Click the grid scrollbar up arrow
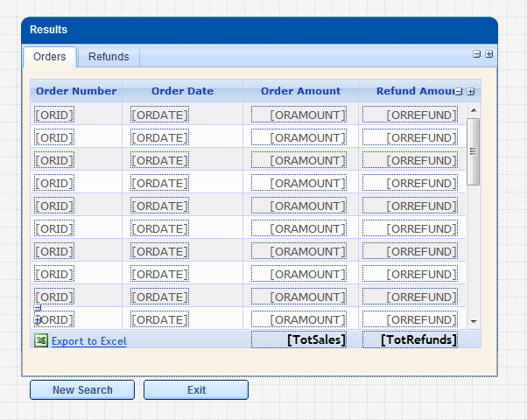 (x=474, y=110)
